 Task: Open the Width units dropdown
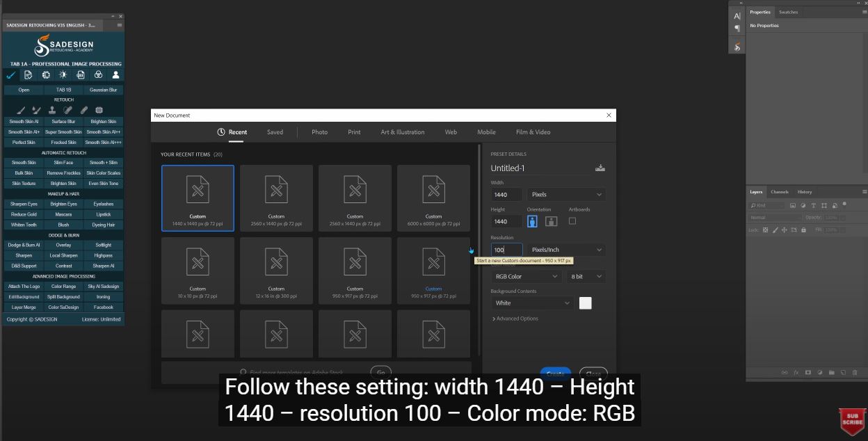[x=565, y=195]
